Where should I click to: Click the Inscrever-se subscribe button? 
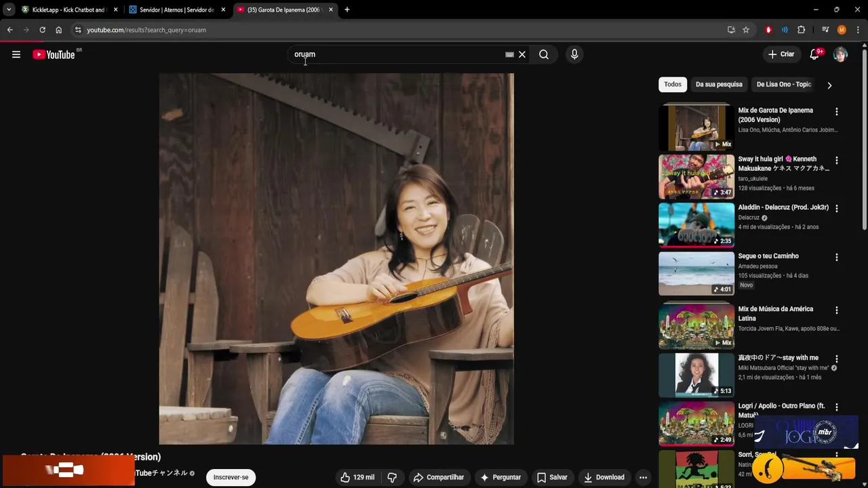point(231,477)
